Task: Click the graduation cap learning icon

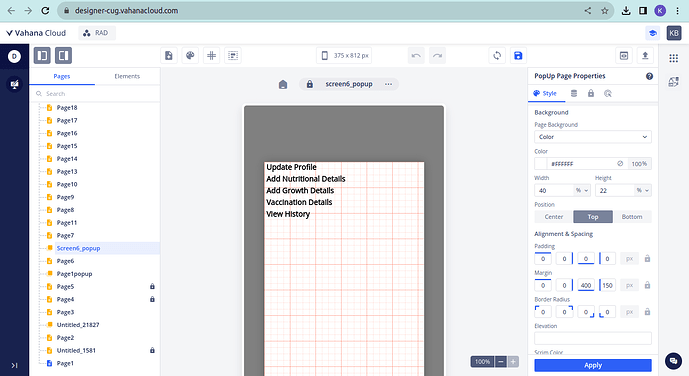Action: [653, 33]
